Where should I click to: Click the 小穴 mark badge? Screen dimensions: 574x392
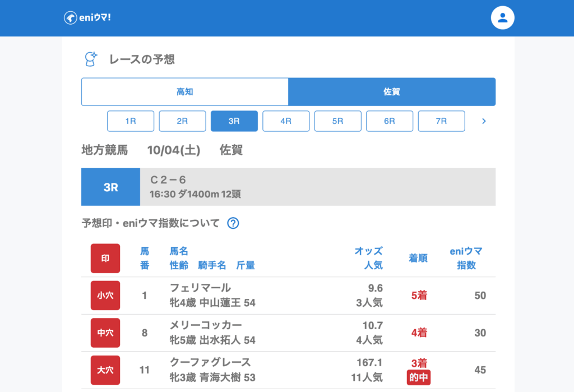pyautogui.click(x=105, y=296)
